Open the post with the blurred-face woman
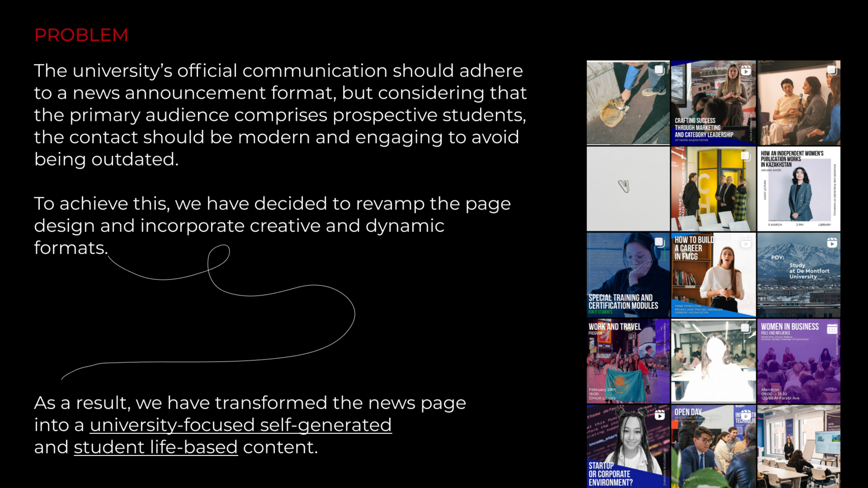 click(713, 361)
